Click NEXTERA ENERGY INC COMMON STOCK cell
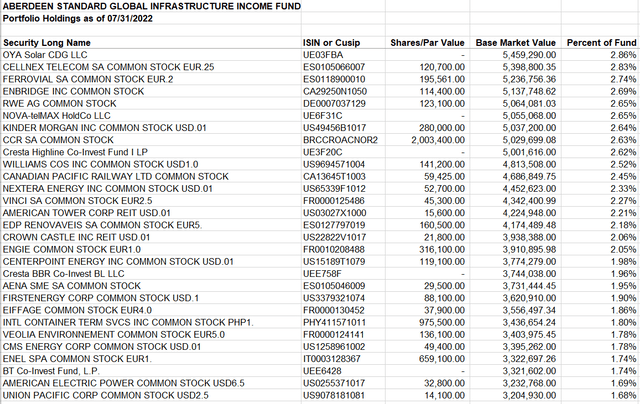Image resolution: width=640 pixels, height=404 pixels. (x=107, y=189)
